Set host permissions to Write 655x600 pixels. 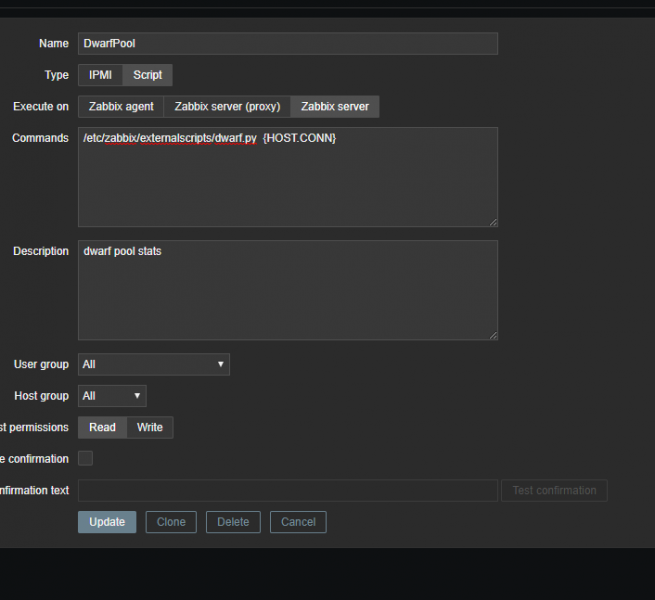[150, 427]
